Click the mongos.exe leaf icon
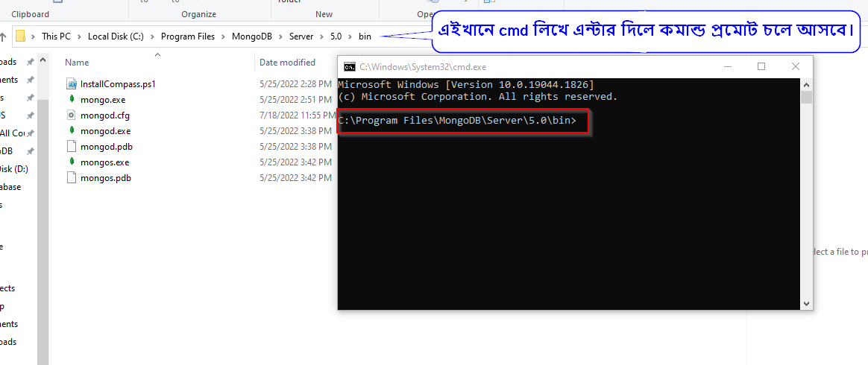This screenshot has width=868, height=365. coord(72,162)
